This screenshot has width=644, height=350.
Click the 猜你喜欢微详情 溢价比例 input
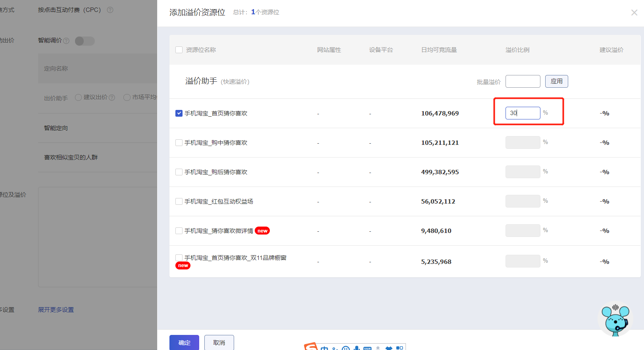coord(523,231)
